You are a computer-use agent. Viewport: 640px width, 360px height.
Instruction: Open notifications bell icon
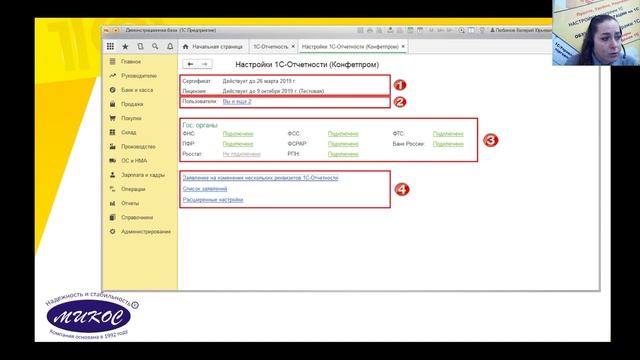pyautogui.click(x=170, y=47)
